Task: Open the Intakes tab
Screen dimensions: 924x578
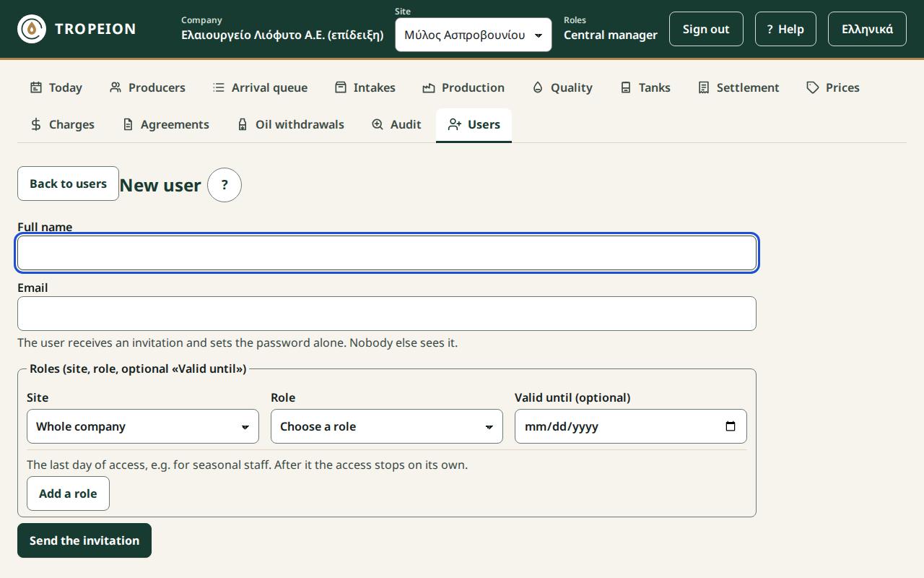Action: tap(365, 87)
